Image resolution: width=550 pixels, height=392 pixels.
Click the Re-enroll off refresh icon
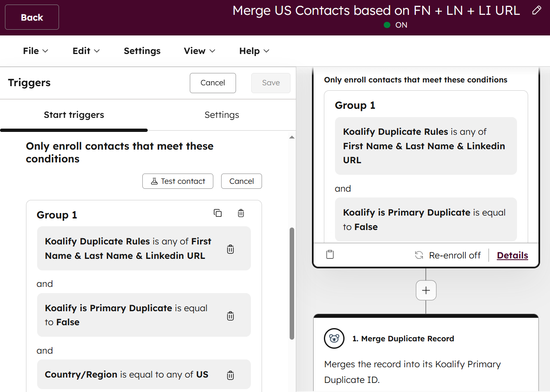419,255
